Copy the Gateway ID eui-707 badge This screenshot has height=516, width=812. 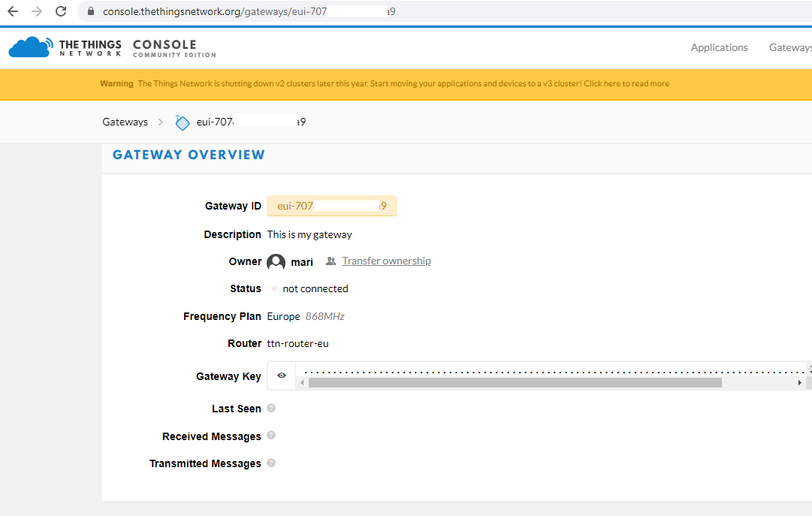332,206
